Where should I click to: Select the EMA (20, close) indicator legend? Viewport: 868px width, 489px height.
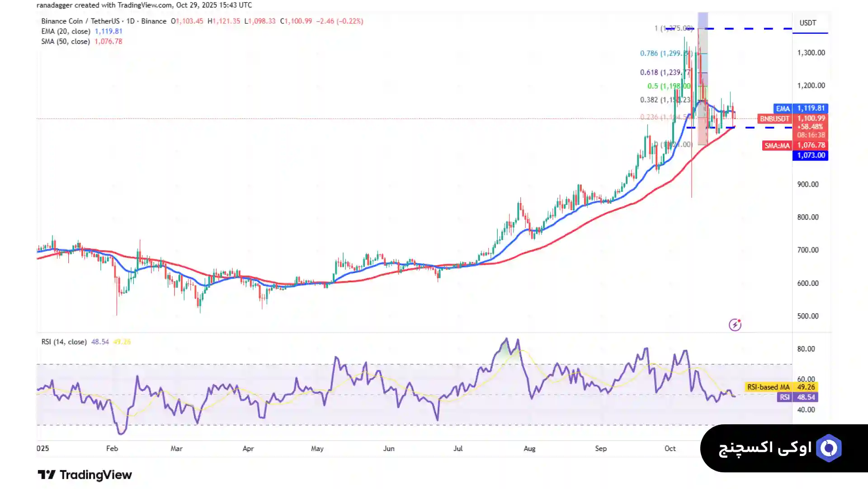[66, 31]
